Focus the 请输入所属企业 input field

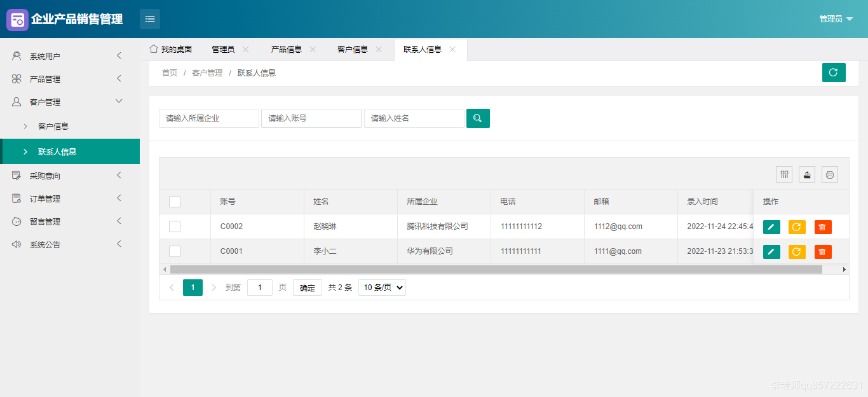click(209, 118)
